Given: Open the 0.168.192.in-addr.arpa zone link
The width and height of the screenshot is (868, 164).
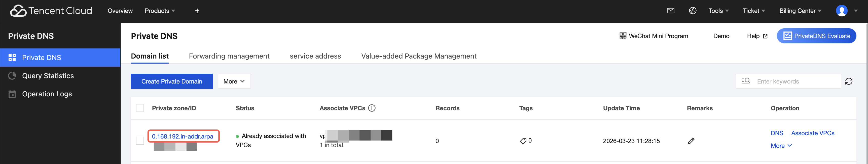Looking at the screenshot, I should (x=183, y=136).
